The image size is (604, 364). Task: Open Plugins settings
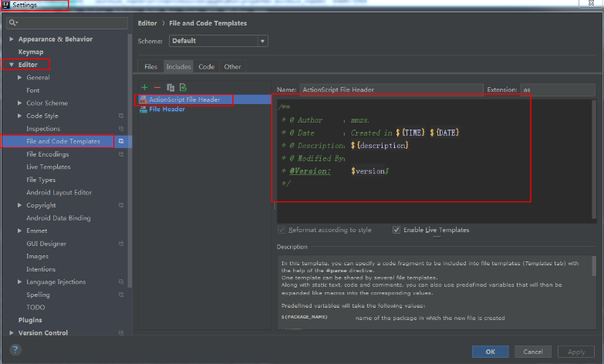coord(30,320)
